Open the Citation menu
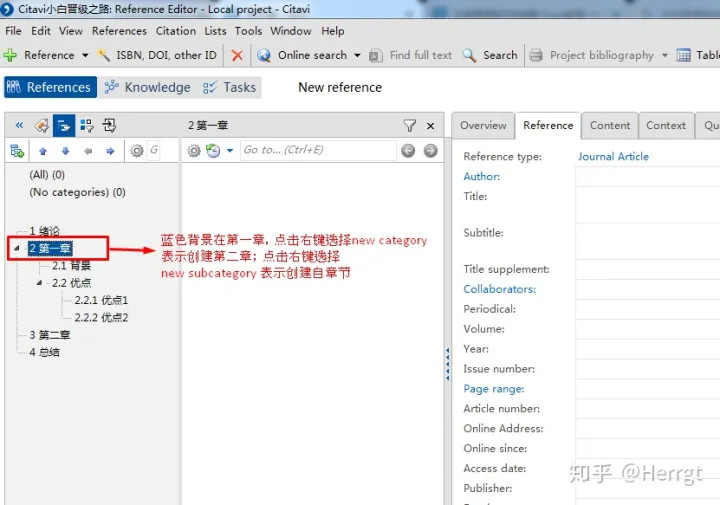 tap(176, 31)
